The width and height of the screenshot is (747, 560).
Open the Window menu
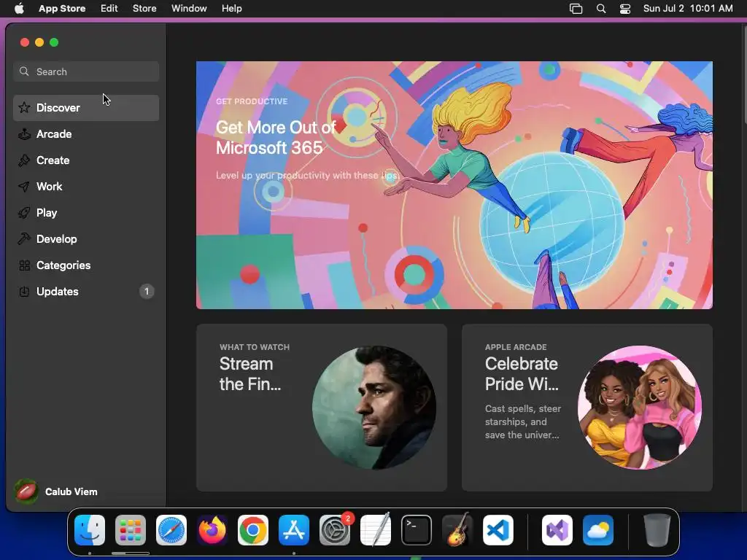pyautogui.click(x=189, y=8)
